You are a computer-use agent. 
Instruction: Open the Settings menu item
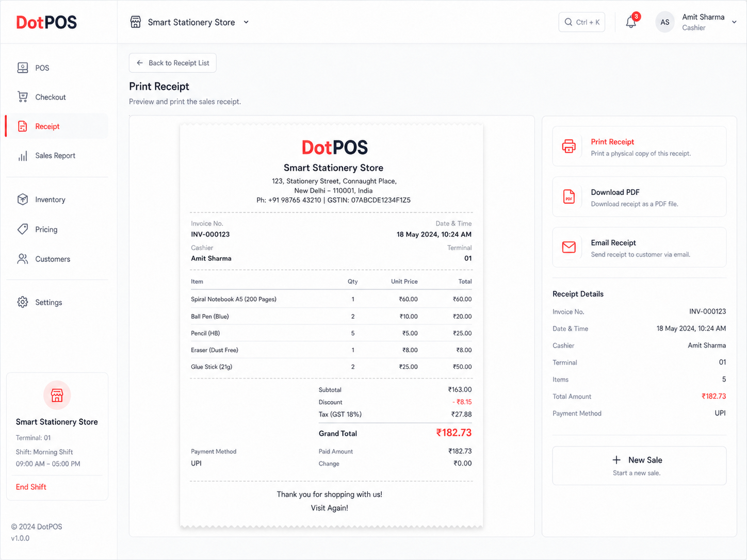coord(57,302)
